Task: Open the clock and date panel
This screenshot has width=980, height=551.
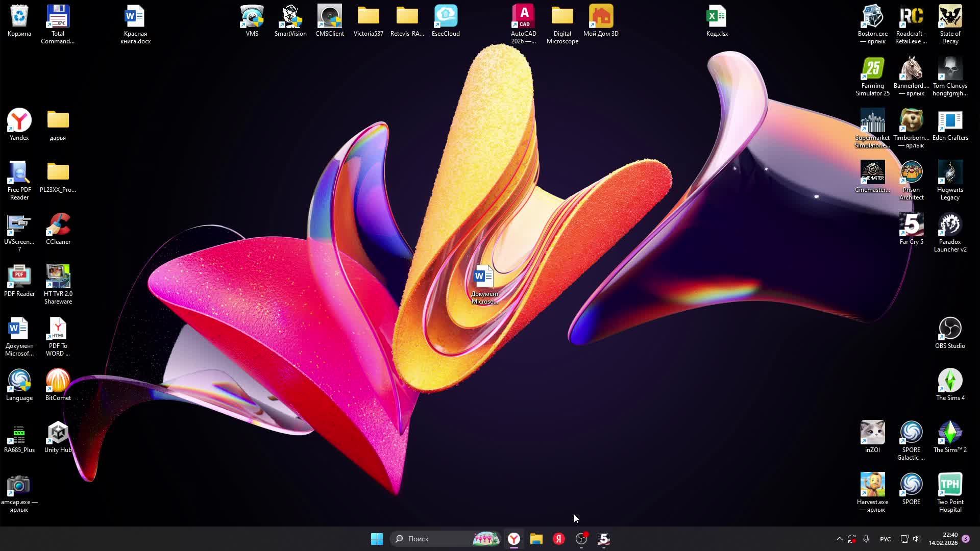Action: click(x=943, y=539)
